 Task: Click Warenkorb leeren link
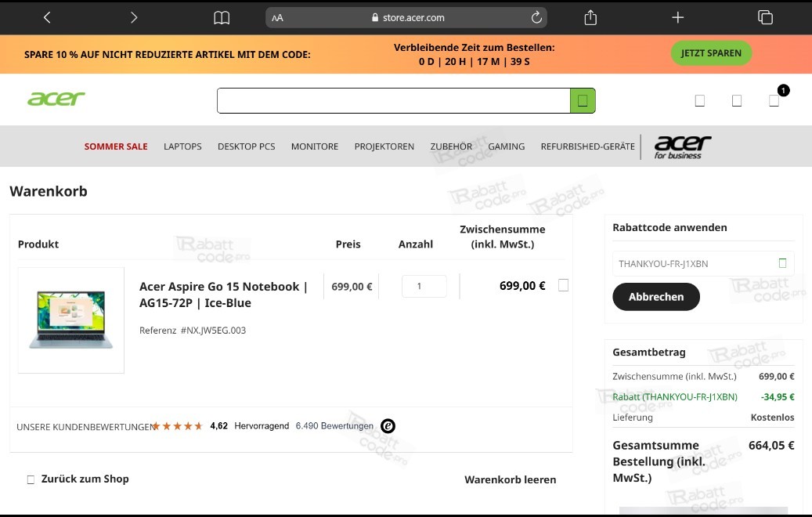[x=510, y=479]
